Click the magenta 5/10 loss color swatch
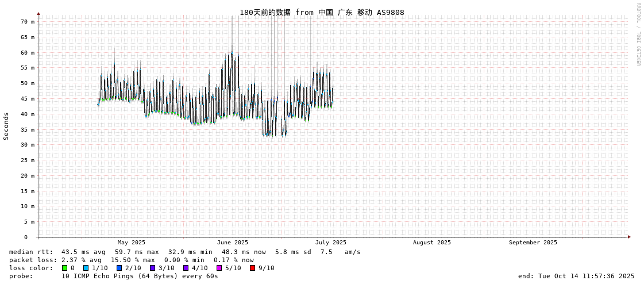 click(x=219, y=268)
